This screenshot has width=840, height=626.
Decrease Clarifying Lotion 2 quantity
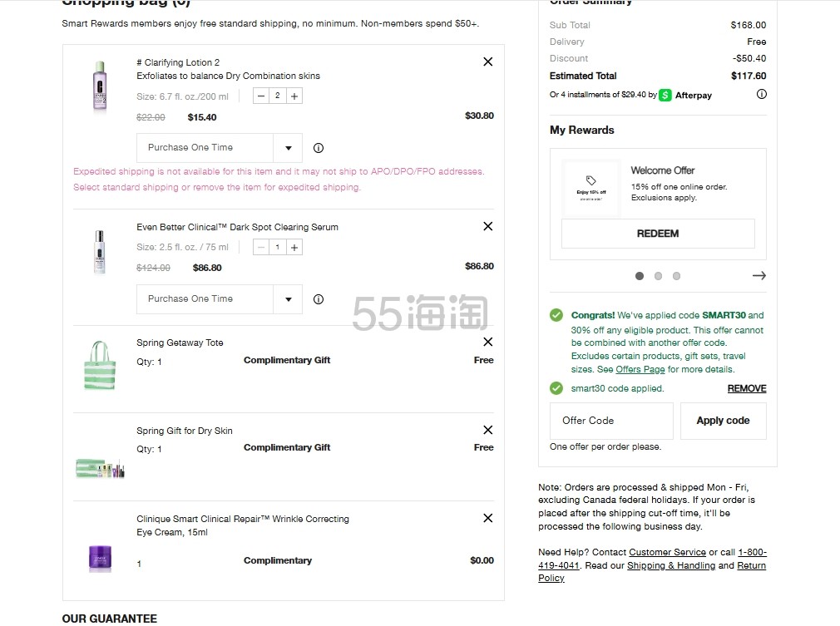click(x=261, y=96)
